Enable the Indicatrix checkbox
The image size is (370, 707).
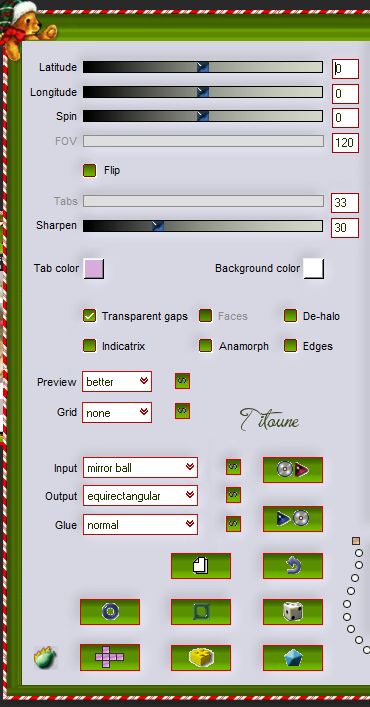(x=89, y=346)
